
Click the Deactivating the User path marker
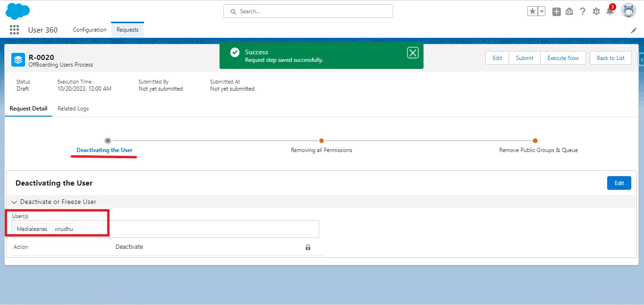[x=108, y=140]
